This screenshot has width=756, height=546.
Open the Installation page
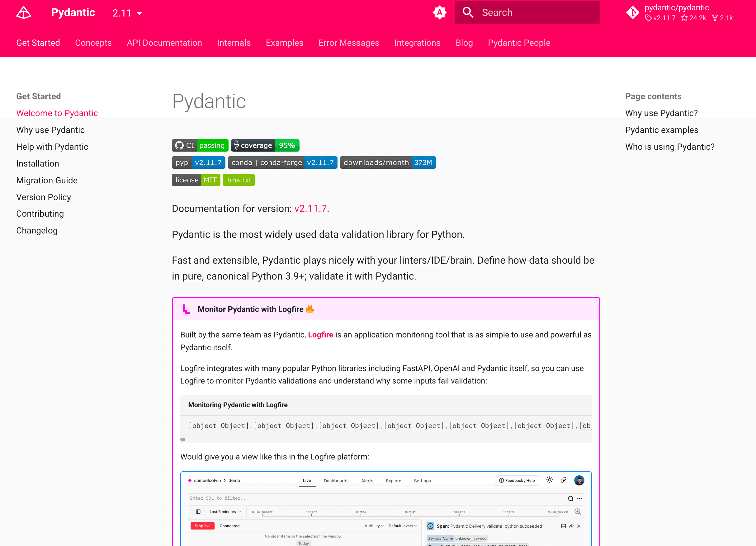tap(38, 163)
